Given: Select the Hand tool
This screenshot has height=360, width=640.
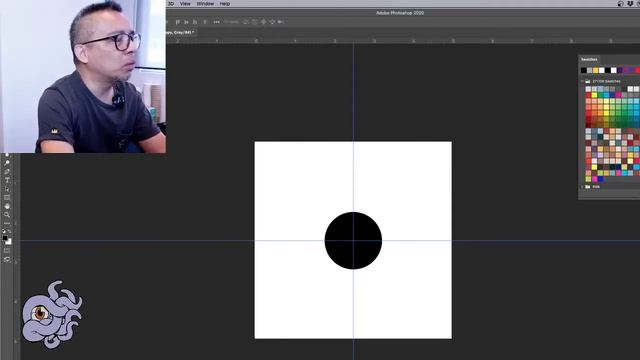Looking at the screenshot, I should 7,206.
